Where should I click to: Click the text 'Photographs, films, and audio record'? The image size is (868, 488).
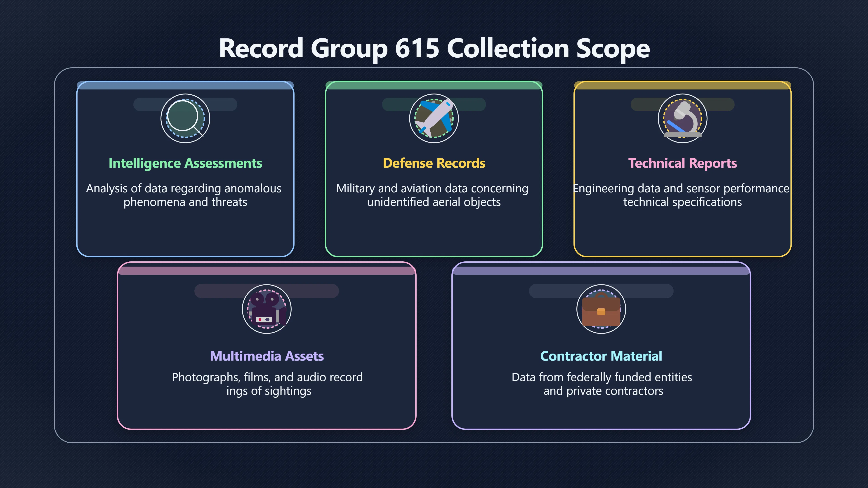267,378
